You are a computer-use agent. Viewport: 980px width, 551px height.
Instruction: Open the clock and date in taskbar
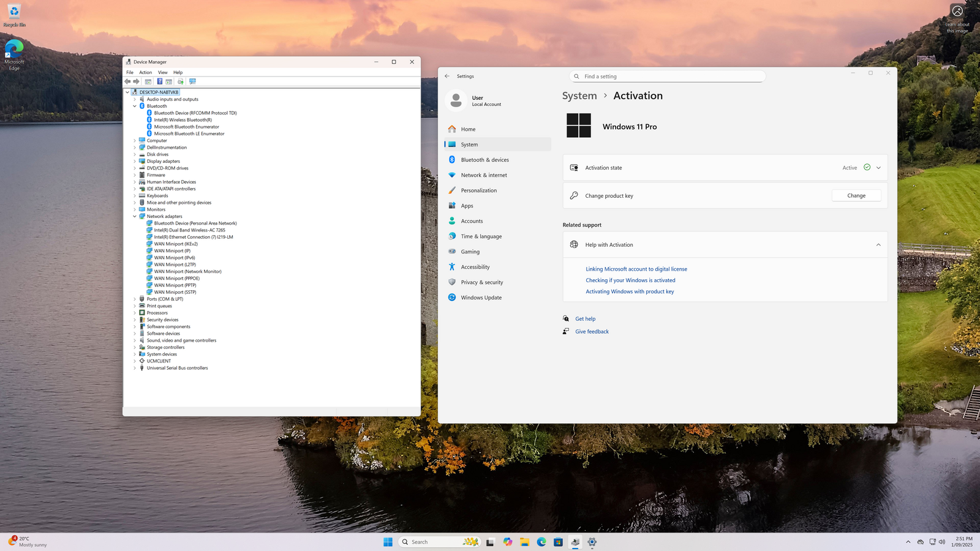click(963, 542)
